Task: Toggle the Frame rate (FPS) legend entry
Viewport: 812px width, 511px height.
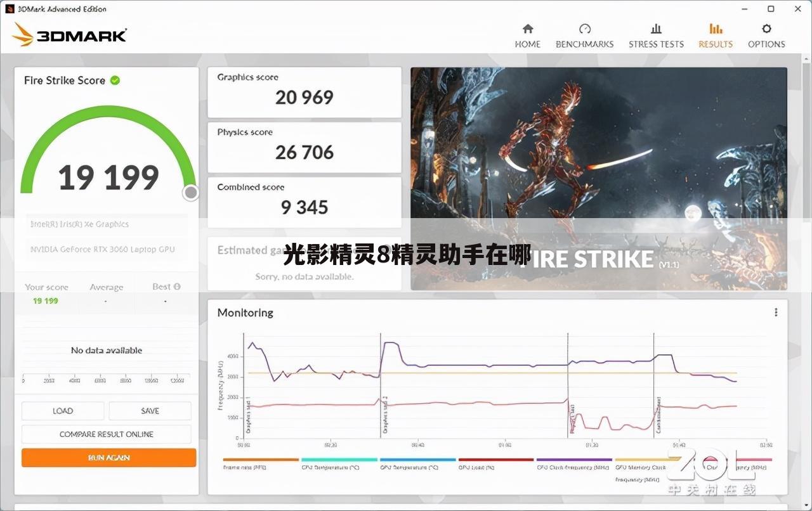Action: click(x=260, y=463)
